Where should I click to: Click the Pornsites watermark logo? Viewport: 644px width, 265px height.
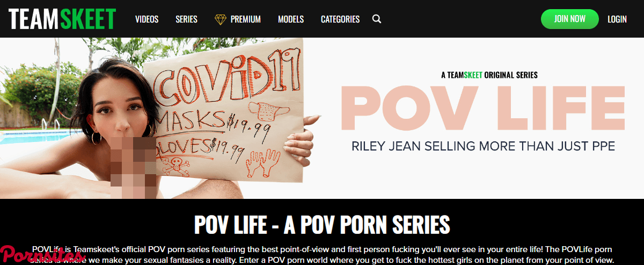pos(41,254)
